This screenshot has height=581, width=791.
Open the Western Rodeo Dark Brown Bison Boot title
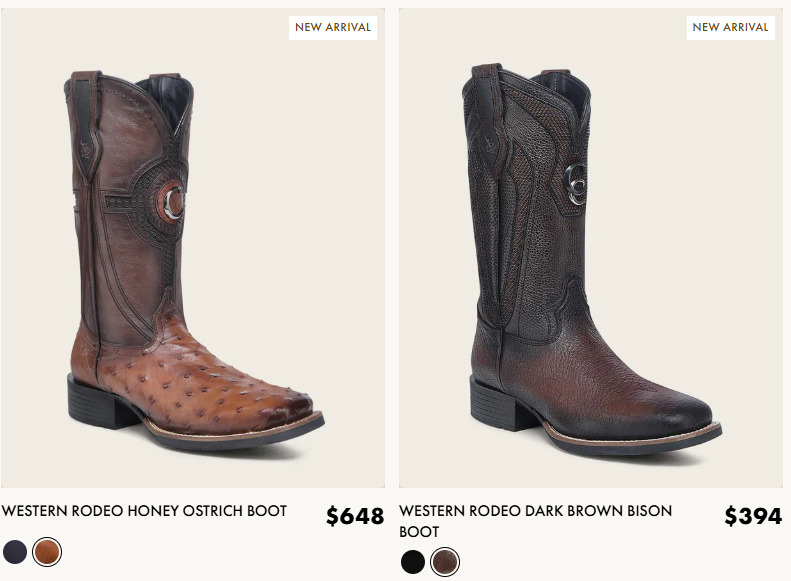(535, 521)
